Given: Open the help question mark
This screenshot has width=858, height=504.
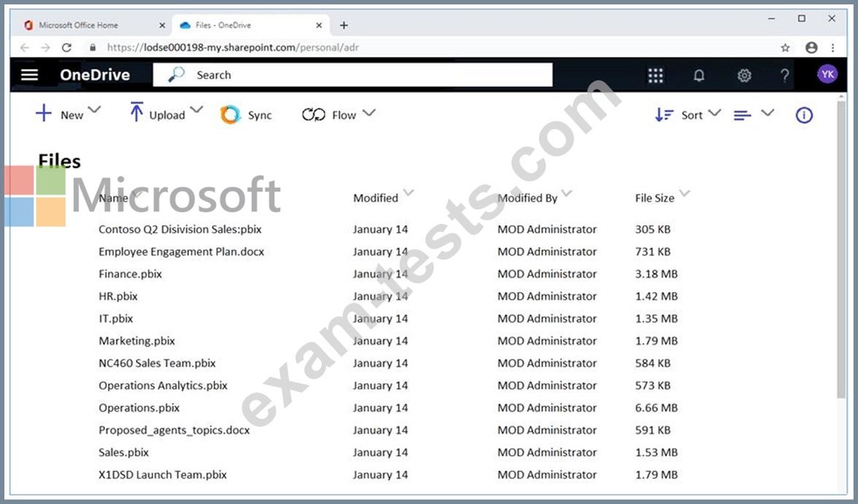Looking at the screenshot, I should (x=785, y=76).
